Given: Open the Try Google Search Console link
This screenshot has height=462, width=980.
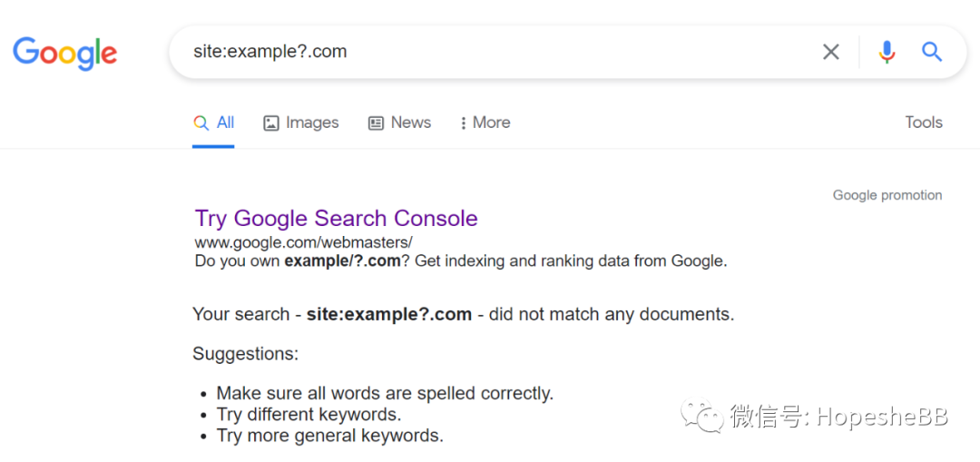Looking at the screenshot, I should 336,219.
